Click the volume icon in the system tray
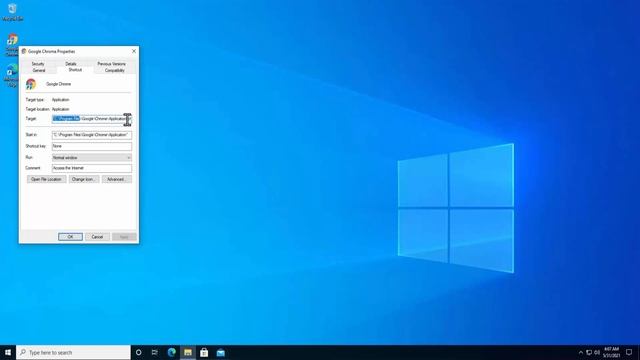The height and width of the screenshot is (360, 640). tap(597, 352)
